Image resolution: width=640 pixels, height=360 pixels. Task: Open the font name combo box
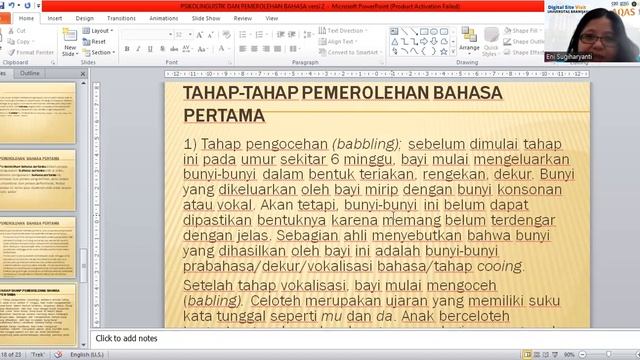click(x=147, y=35)
